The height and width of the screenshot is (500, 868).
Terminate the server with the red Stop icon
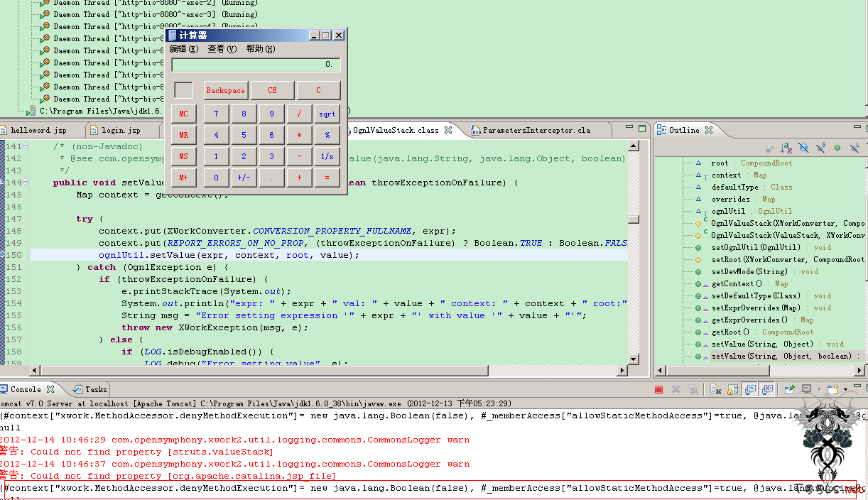point(658,389)
